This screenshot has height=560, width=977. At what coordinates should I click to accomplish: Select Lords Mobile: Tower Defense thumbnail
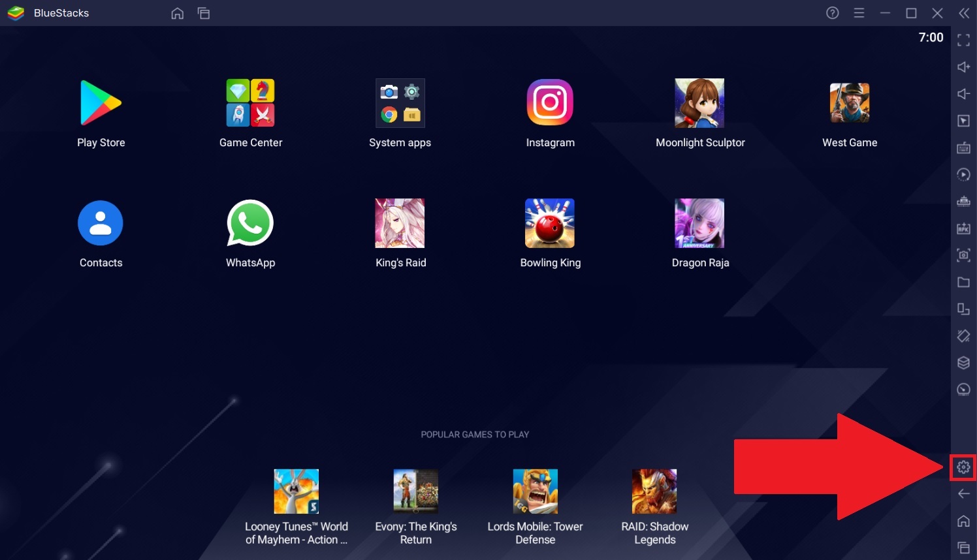pyautogui.click(x=536, y=491)
